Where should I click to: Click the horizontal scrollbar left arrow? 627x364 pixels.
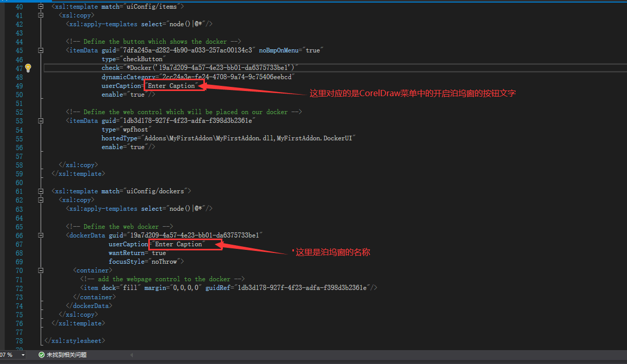131,355
